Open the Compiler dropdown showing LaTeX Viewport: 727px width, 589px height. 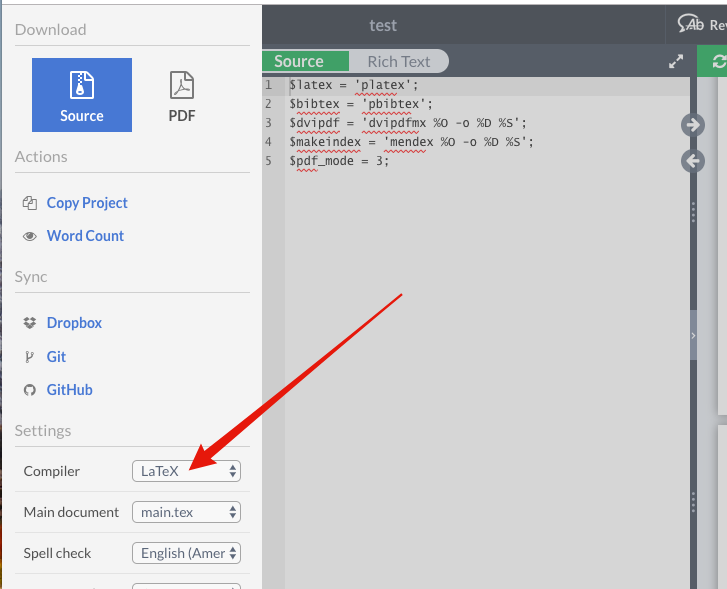click(x=186, y=471)
